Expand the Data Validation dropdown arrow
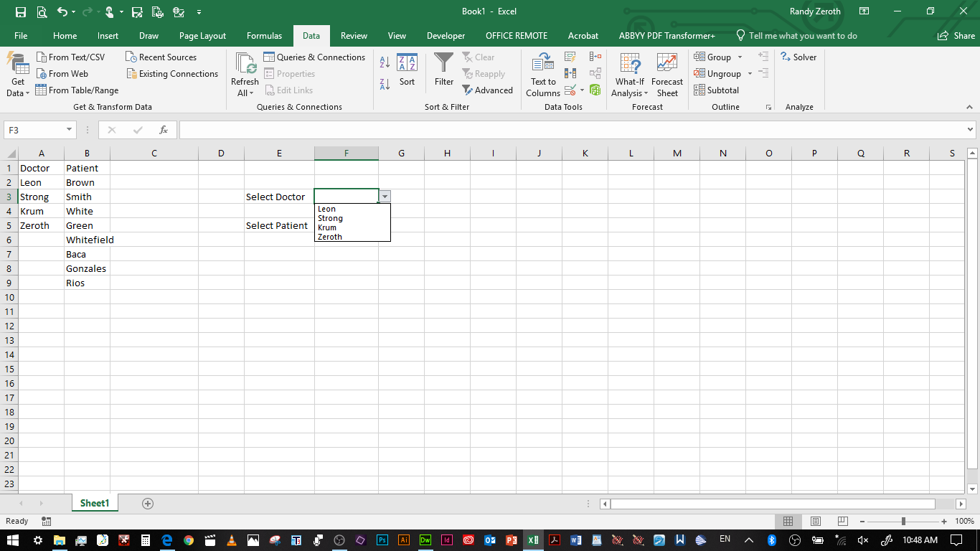The width and height of the screenshot is (980, 551). coord(582,90)
